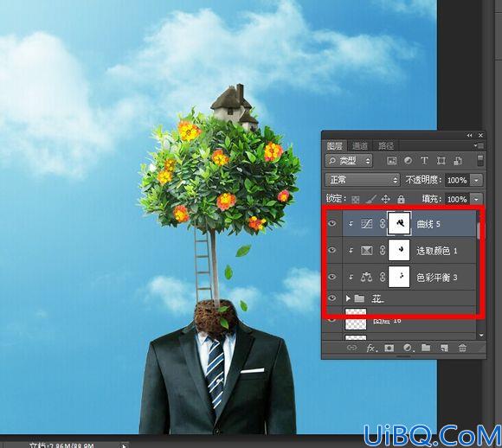Screen dimensions: 502x448
Task: Select the 色彩平衡 3 layer mask thumbnail
Action: click(x=399, y=277)
